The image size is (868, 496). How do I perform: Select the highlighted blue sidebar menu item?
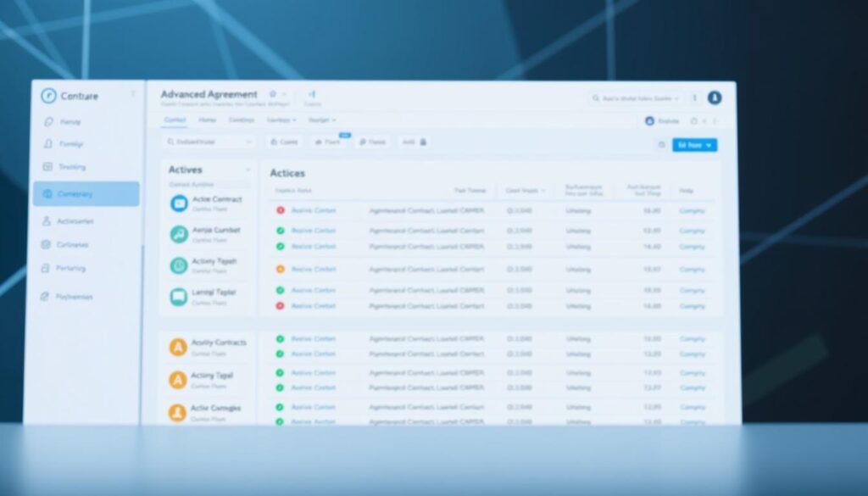tap(86, 194)
